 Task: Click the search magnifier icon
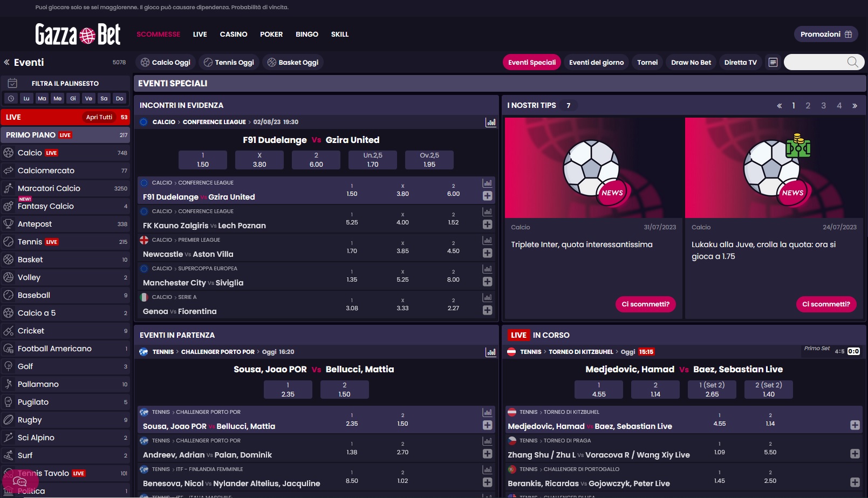(852, 62)
